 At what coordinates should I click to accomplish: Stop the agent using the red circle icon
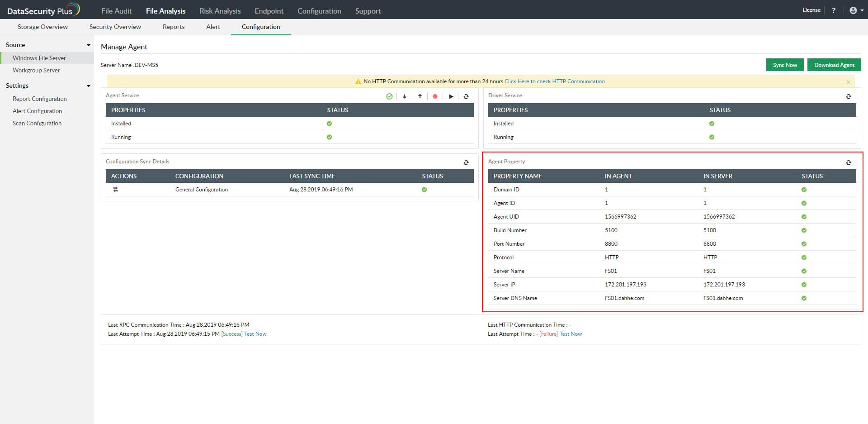click(x=435, y=96)
